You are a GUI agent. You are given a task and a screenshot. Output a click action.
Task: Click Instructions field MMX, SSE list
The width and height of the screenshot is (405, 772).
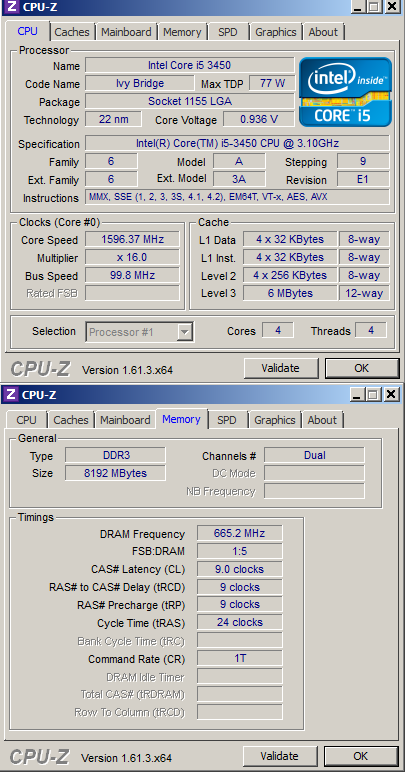click(x=237, y=197)
